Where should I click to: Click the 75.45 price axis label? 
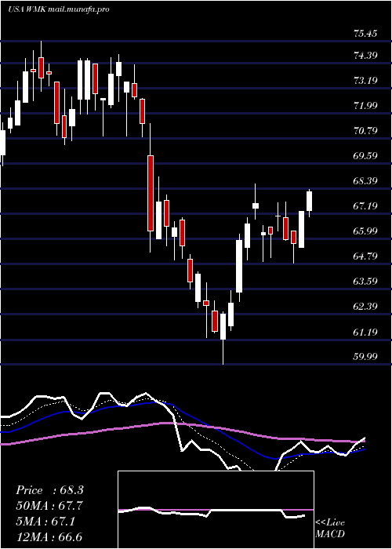365,34
